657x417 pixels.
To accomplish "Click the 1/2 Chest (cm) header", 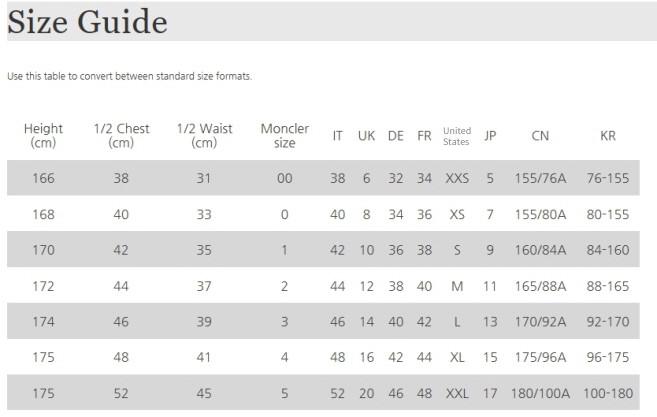I will click(x=121, y=135).
